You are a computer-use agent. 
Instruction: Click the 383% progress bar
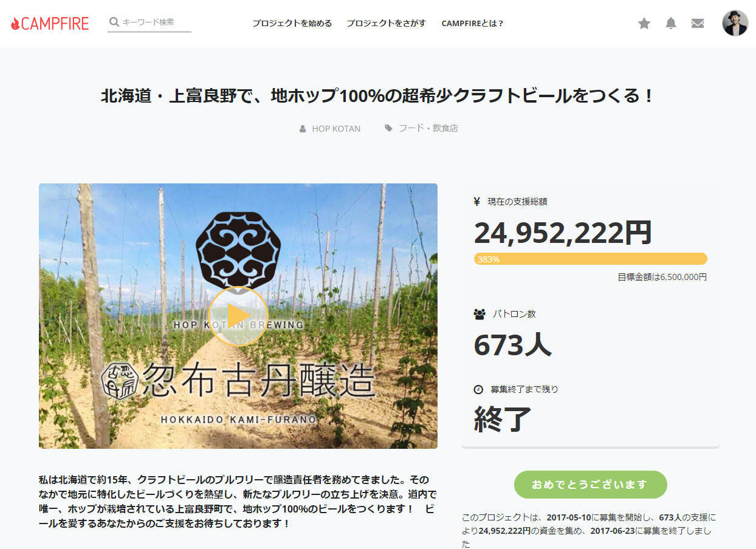[x=589, y=258]
